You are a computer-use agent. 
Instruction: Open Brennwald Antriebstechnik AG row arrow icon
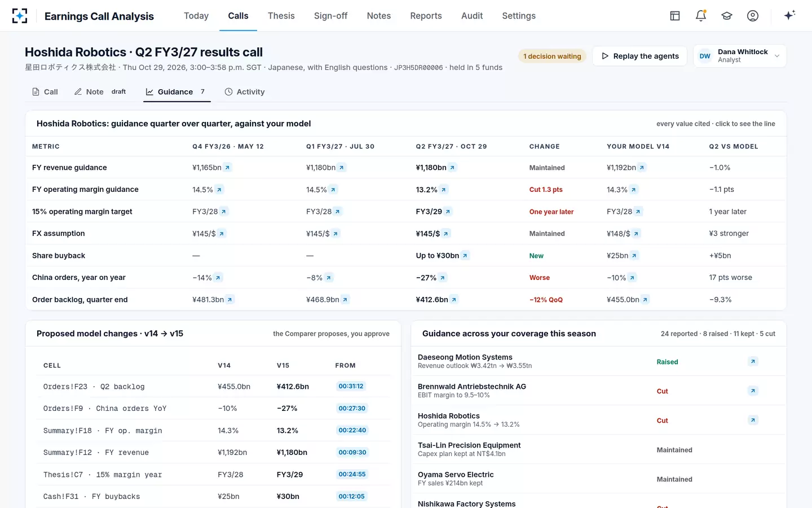point(753,391)
